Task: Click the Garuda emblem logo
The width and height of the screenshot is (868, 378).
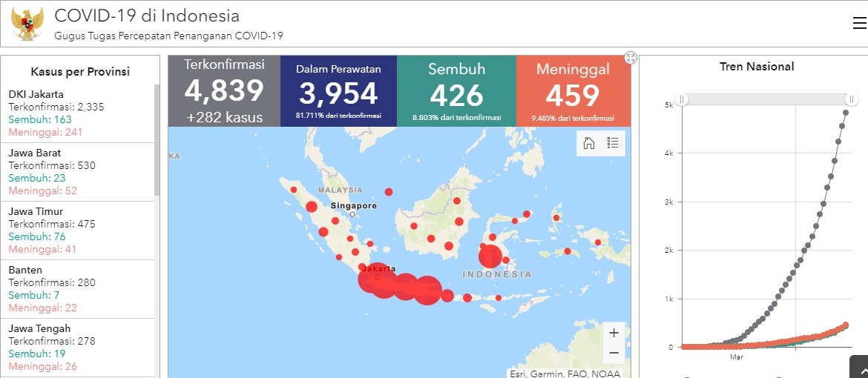Action: [27, 24]
